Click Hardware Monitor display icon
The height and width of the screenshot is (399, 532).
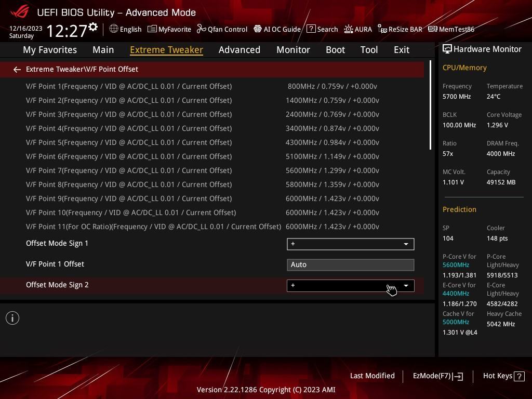[447, 49]
